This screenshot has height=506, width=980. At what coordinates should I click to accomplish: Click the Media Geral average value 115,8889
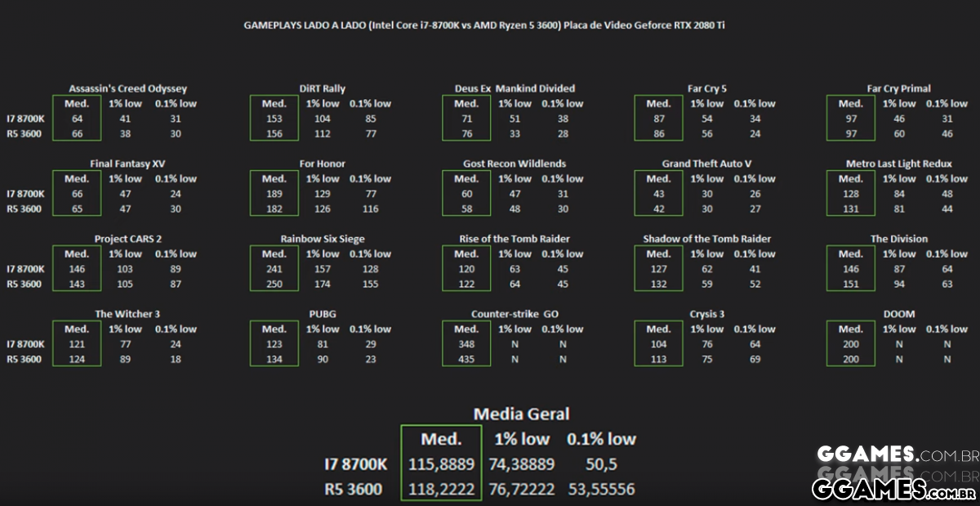coord(440,463)
